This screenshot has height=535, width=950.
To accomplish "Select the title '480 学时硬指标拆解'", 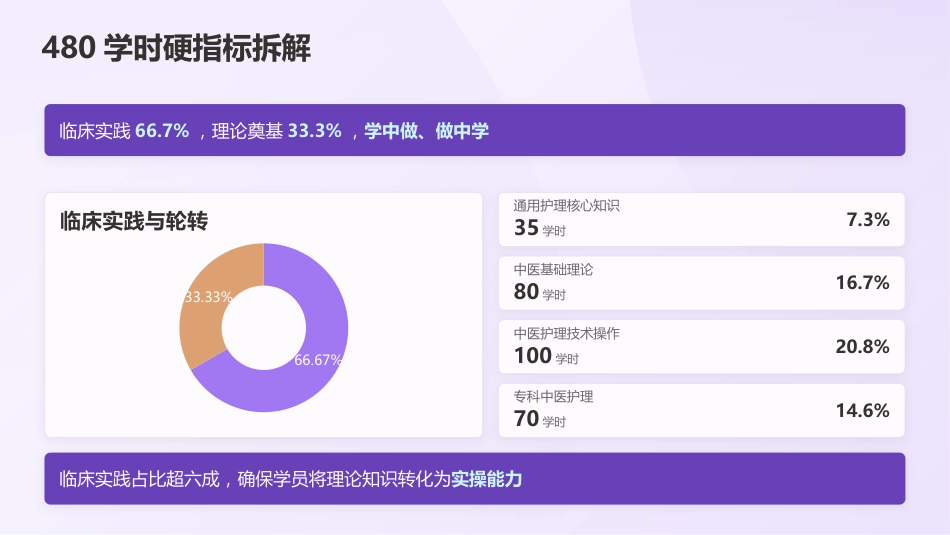I will coord(176,48).
